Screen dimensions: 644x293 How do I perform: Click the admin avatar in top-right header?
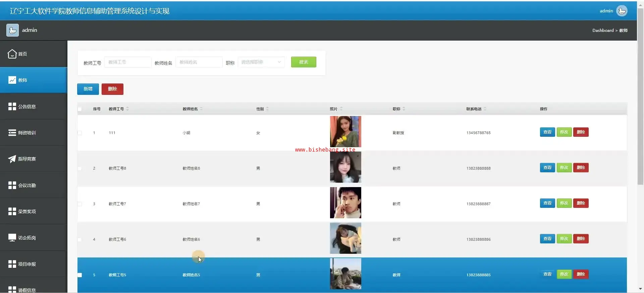point(622,11)
